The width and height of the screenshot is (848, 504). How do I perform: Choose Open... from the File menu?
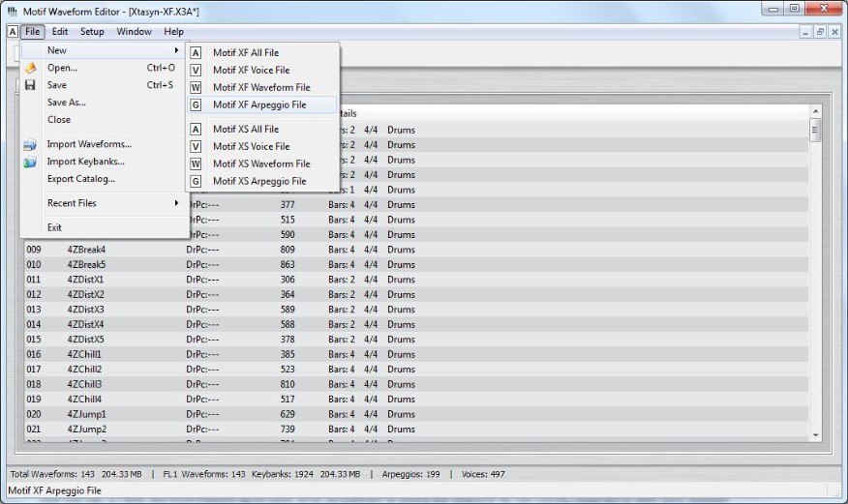coord(104,68)
